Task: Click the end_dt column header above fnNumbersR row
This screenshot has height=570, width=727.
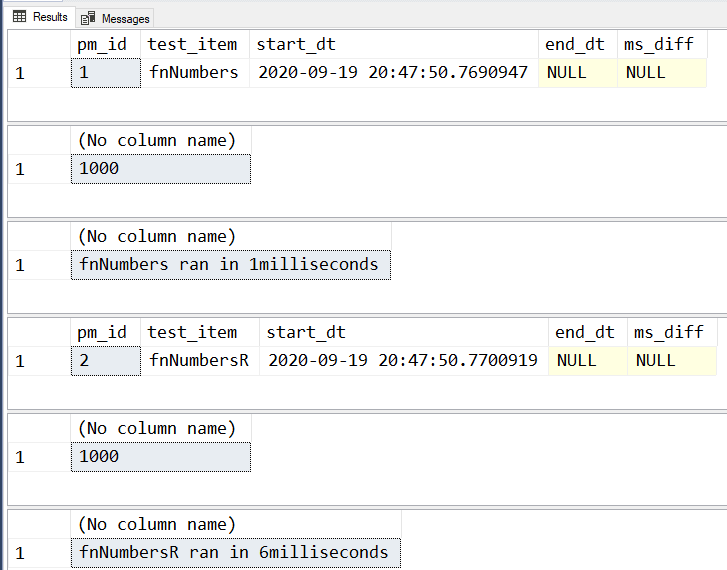Action: [x=586, y=332]
